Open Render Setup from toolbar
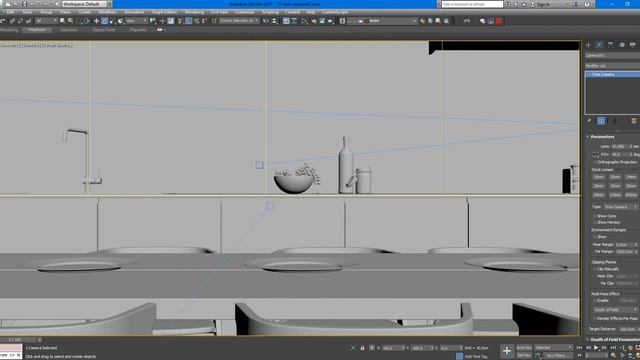Screen dimensions: 640x360 pos(313,20)
